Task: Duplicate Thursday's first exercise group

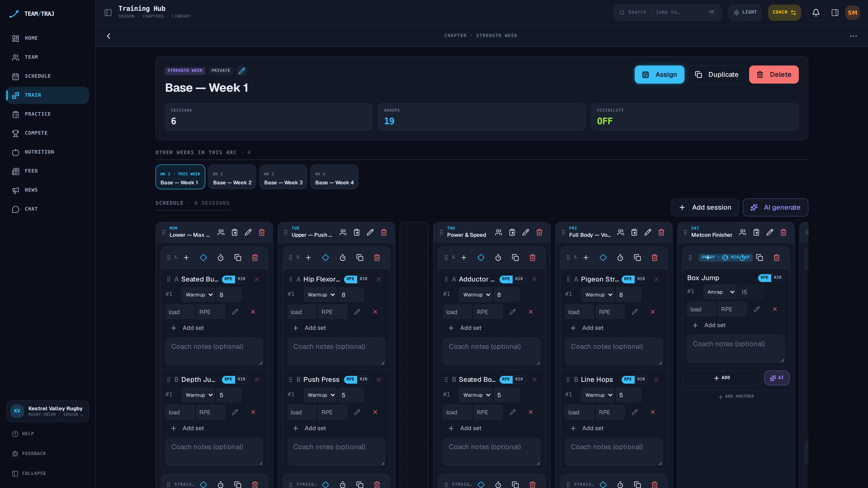Action: tap(515, 258)
